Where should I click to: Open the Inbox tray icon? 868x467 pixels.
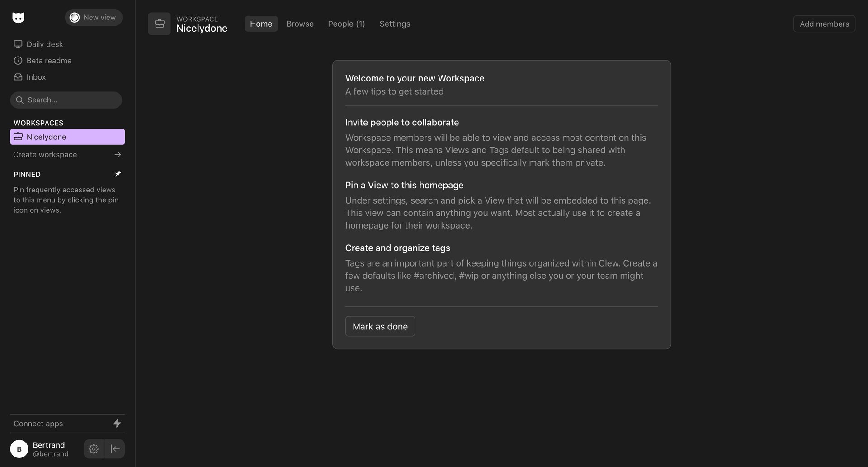(18, 77)
